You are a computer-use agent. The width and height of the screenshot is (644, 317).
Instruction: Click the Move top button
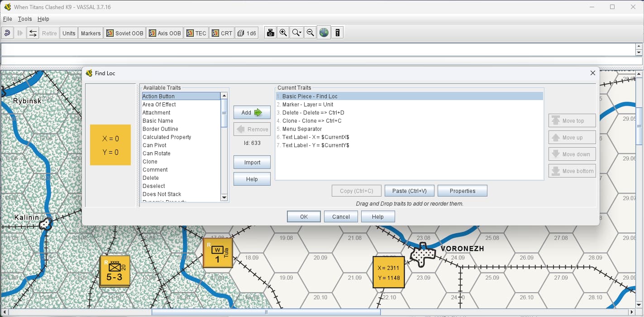(572, 121)
